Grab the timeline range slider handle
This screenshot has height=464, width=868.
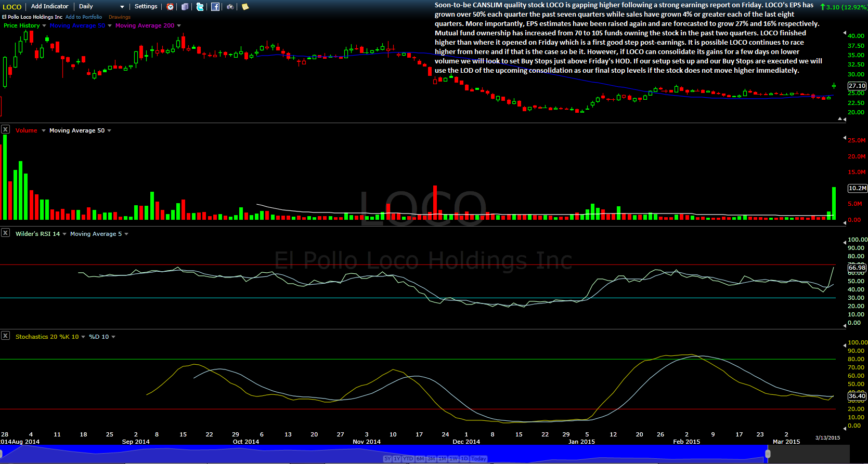768,454
